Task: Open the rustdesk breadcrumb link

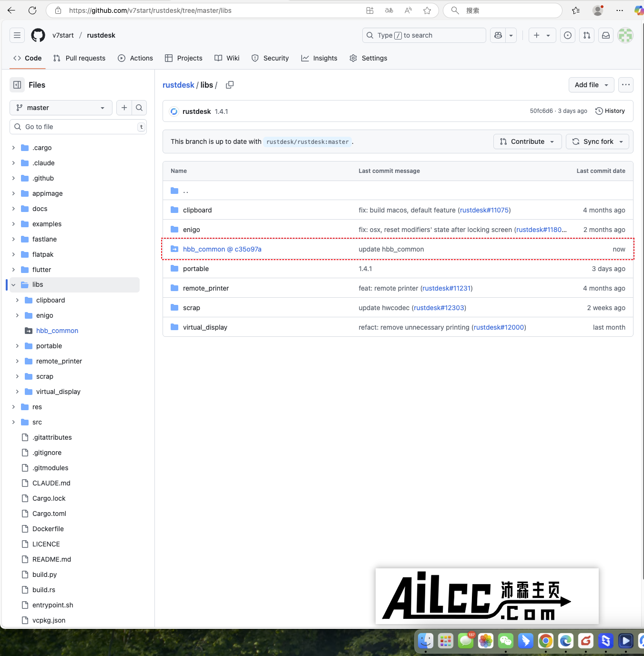Action: click(x=178, y=85)
